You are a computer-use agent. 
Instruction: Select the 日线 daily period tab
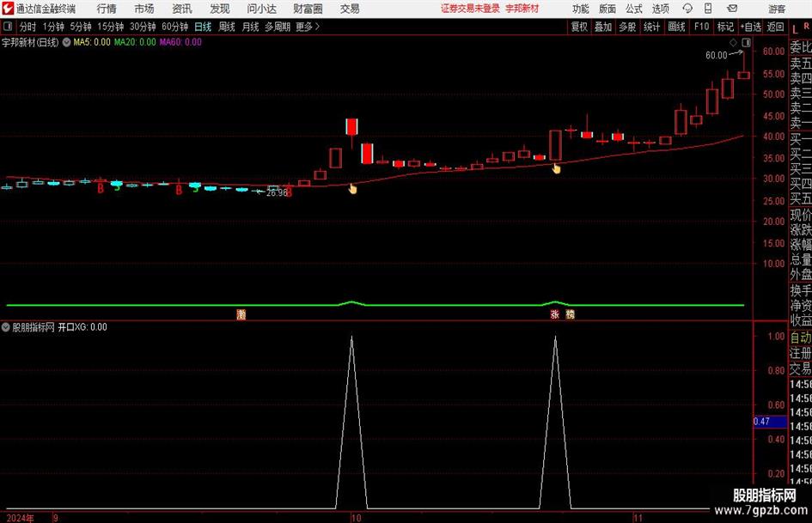[203, 27]
